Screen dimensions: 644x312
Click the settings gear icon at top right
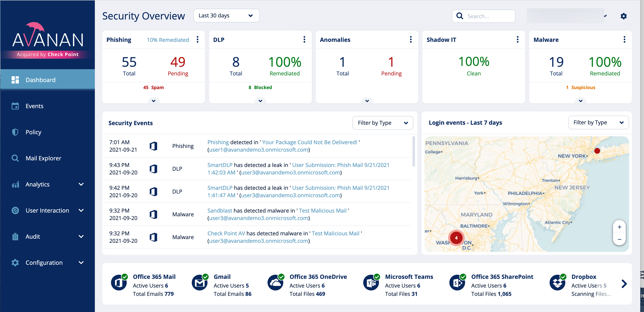point(623,16)
